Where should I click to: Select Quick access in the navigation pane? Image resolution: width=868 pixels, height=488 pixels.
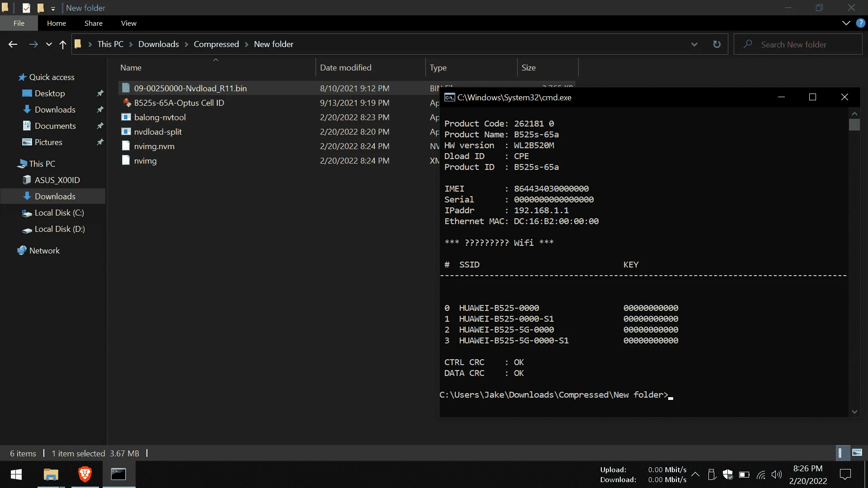click(52, 77)
